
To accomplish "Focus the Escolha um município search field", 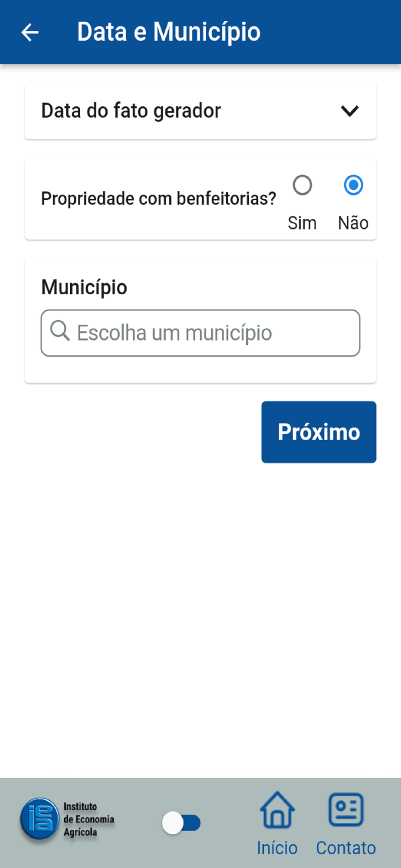I will click(x=200, y=333).
